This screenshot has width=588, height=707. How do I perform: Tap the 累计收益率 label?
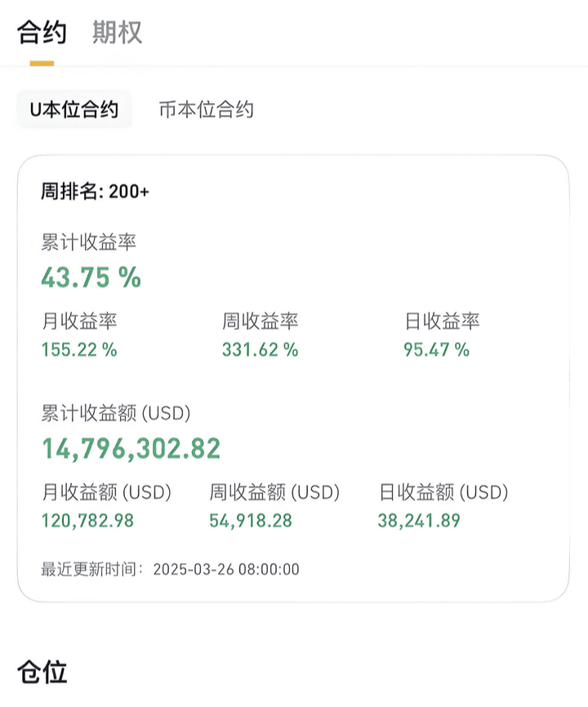[88, 242]
